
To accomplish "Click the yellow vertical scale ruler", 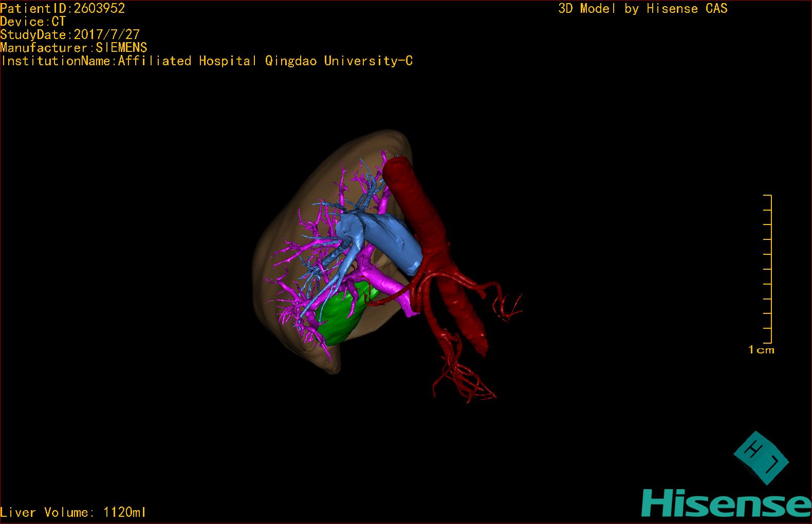I will pyautogui.click(x=768, y=269).
